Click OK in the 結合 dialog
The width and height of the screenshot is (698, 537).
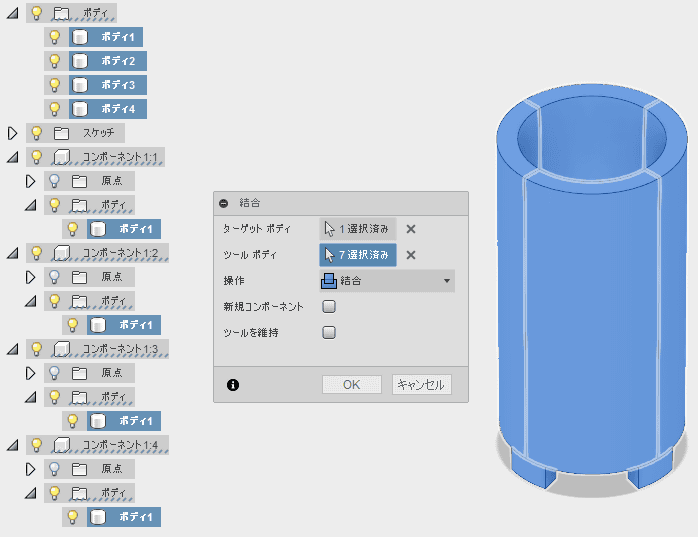[x=352, y=385]
